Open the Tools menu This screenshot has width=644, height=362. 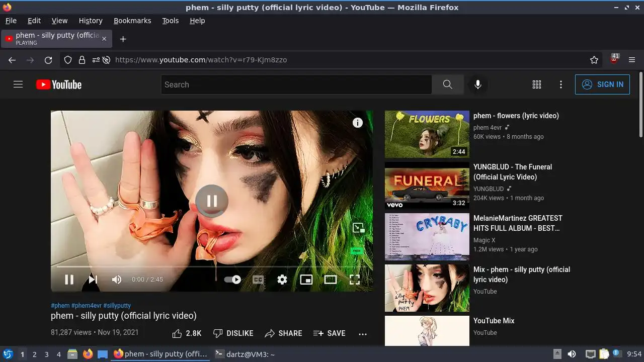(171, 21)
